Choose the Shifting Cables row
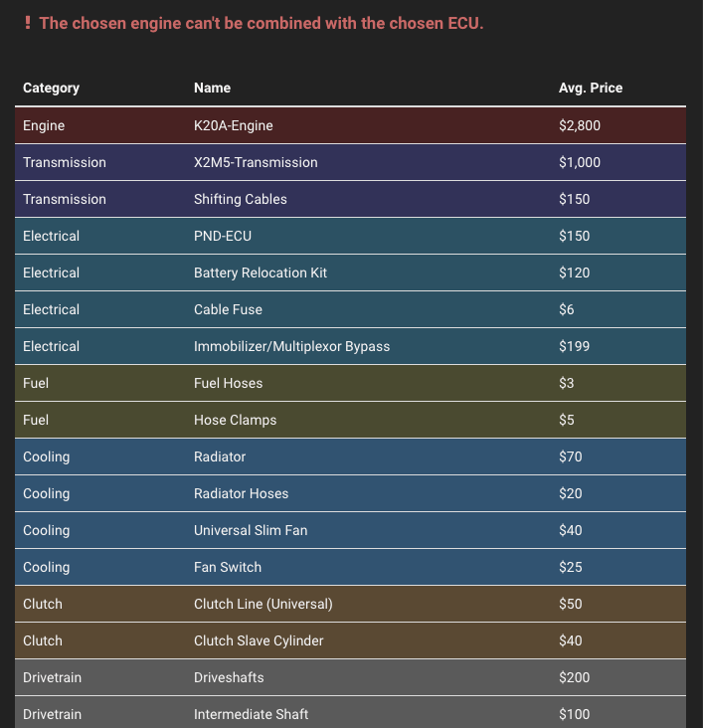Viewport: 703px width, 728px height. 350,199
